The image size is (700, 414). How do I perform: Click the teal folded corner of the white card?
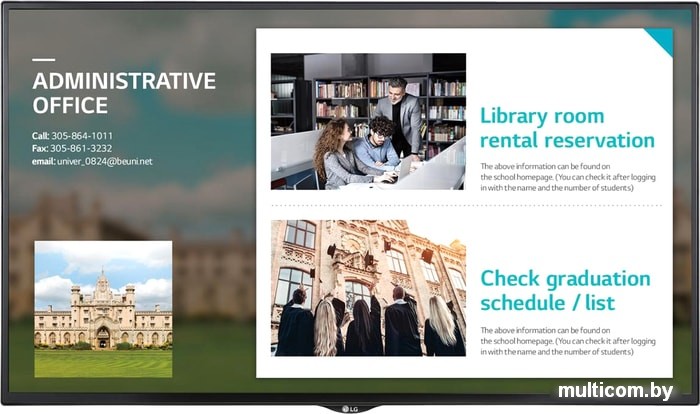click(662, 38)
